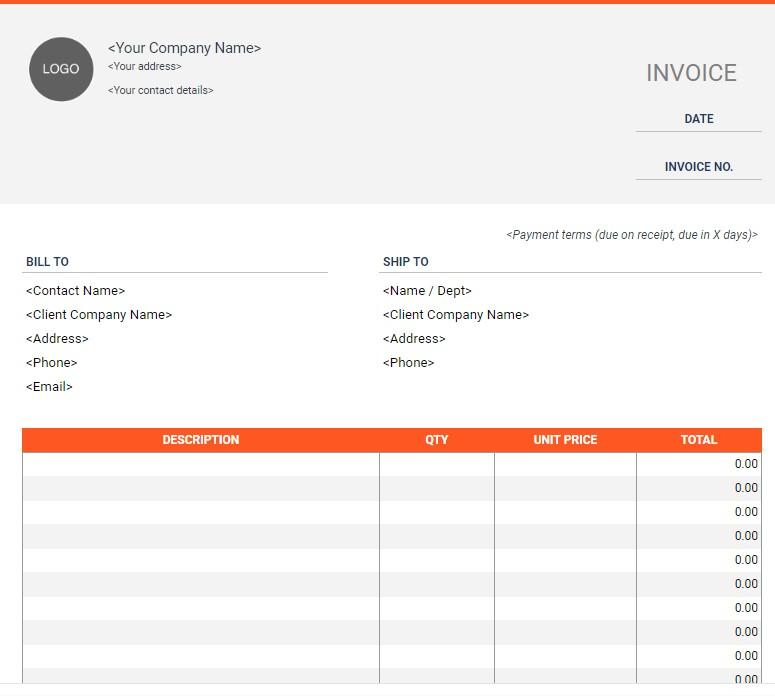This screenshot has height=696, width=775.
Task: Click the INVOICE NO. field label
Action: pyautogui.click(x=698, y=167)
